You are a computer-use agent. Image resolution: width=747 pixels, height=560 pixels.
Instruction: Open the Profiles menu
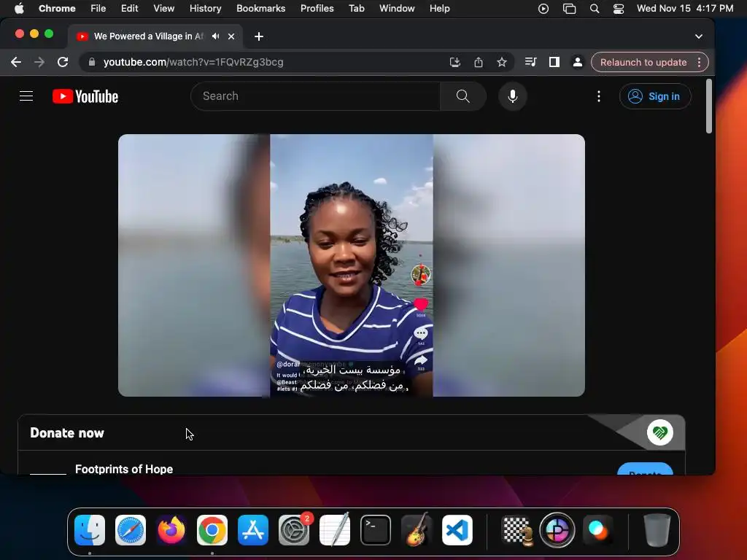coord(317,9)
